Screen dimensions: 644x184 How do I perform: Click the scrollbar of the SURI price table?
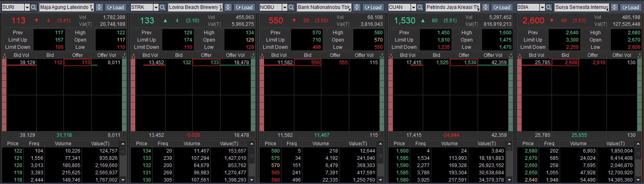[x=124, y=162]
